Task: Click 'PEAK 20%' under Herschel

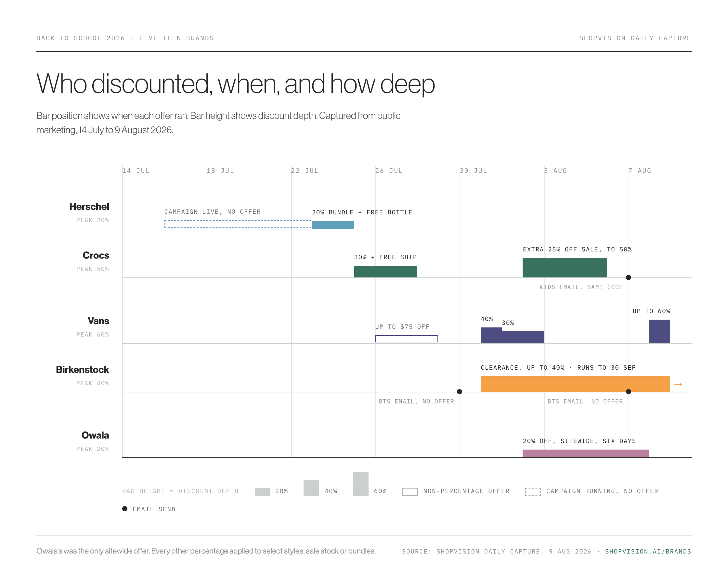Action: point(93,221)
